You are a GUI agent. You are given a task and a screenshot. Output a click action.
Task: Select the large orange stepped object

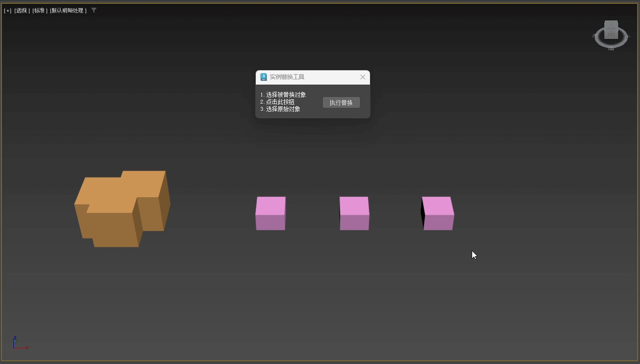pyautogui.click(x=122, y=209)
